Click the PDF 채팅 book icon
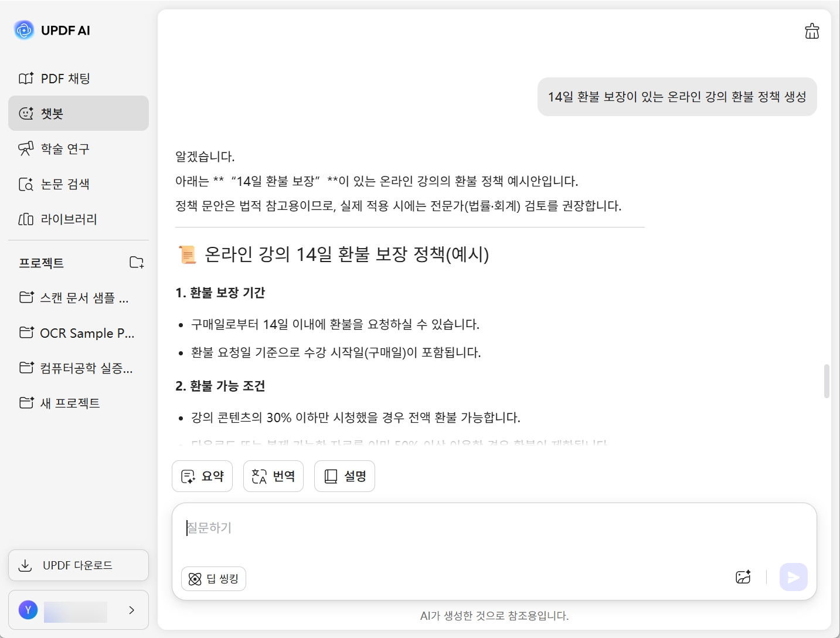840x638 pixels. pos(26,79)
